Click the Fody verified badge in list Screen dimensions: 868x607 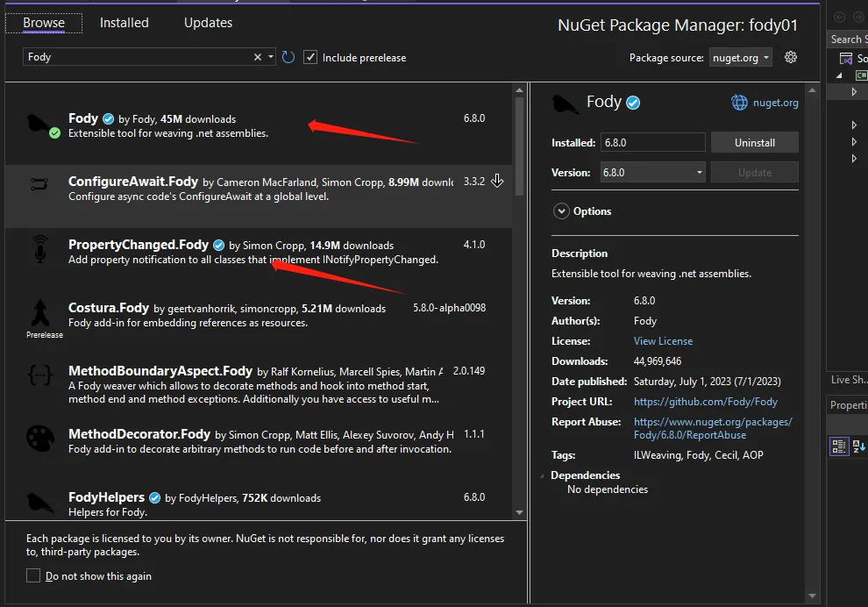pos(109,119)
